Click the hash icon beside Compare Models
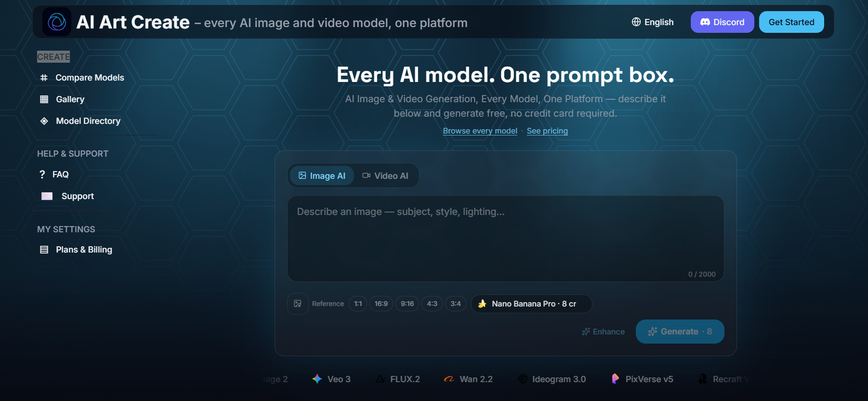868x401 pixels. (x=44, y=78)
